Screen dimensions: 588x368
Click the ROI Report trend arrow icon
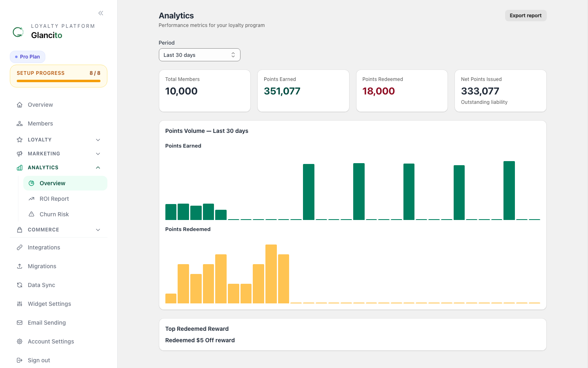click(31, 199)
